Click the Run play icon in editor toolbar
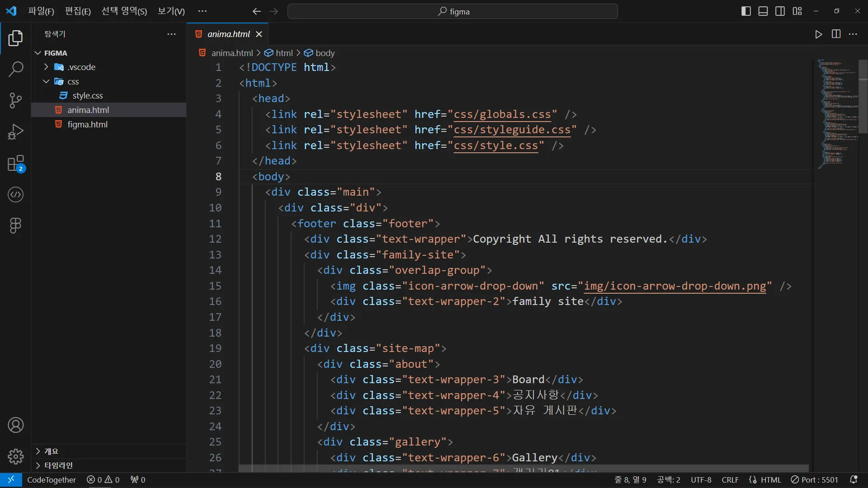The height and width of the screenshot is (488, 868). (x=818, y=34)
